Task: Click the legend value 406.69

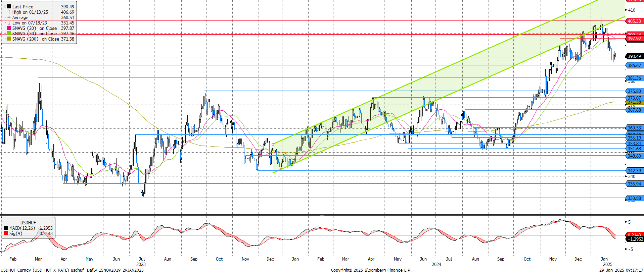Action: pos(67,12)
